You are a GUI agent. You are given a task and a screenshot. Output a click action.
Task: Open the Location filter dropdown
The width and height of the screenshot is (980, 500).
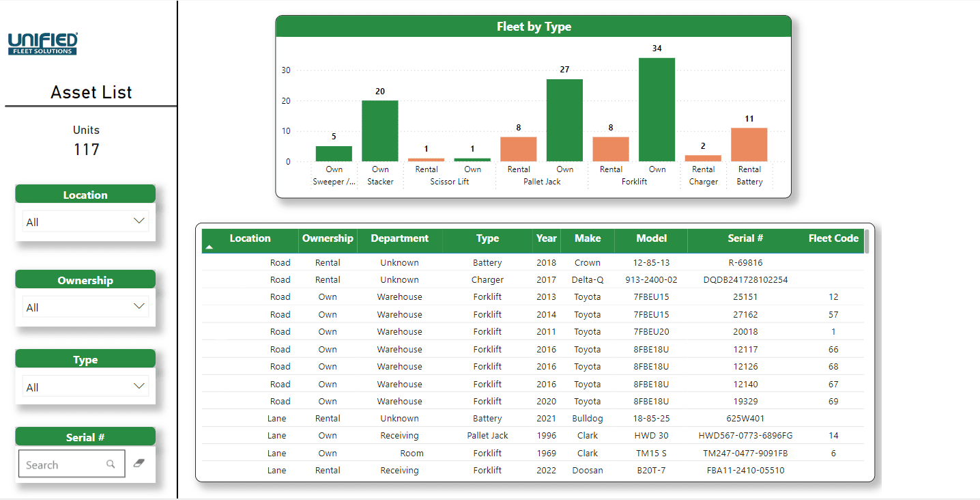[85, 221]
